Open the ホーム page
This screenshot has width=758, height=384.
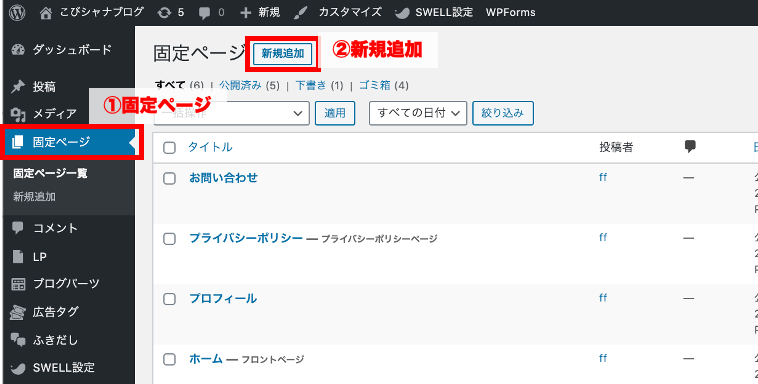tap(206, 359)
